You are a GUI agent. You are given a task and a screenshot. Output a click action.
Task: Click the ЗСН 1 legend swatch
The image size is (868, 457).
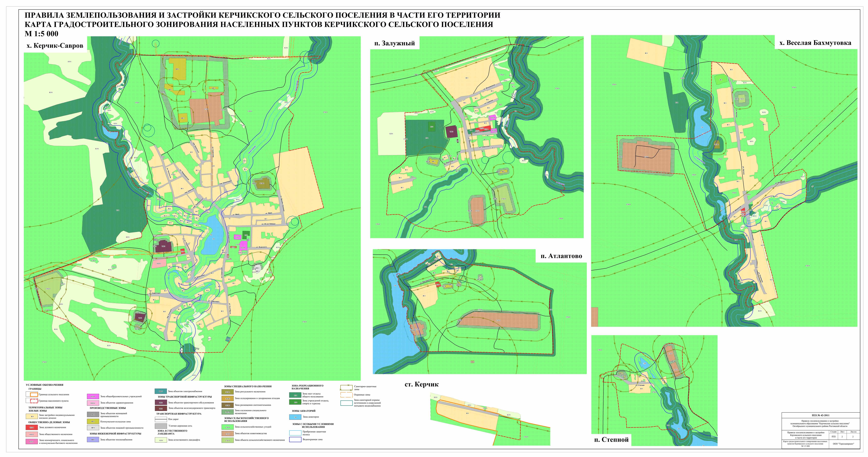coord(227,392)
